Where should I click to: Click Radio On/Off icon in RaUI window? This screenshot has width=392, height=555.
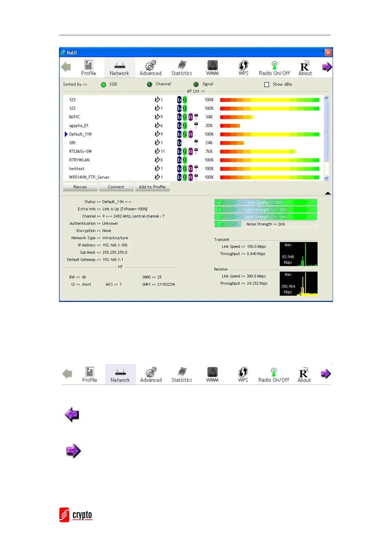pyautogui.click(x=274, y=68)
